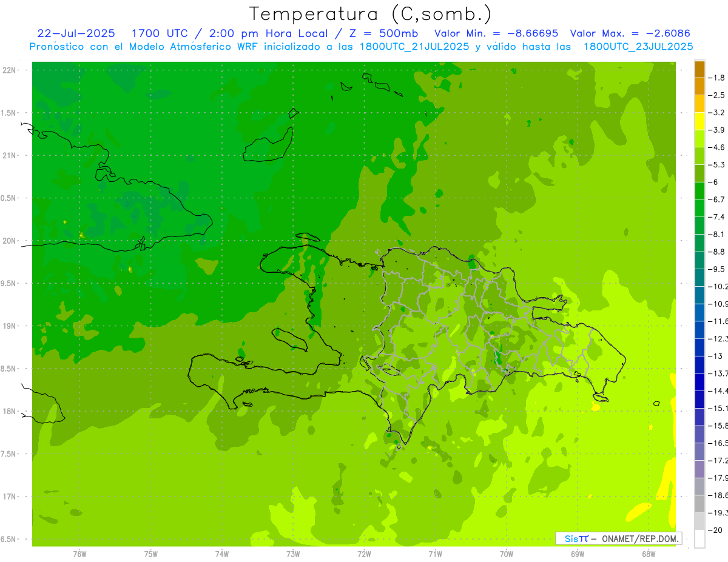Click the '-6.7' color scale label
The image size is (728, 562).
click(x=716, y=199)
